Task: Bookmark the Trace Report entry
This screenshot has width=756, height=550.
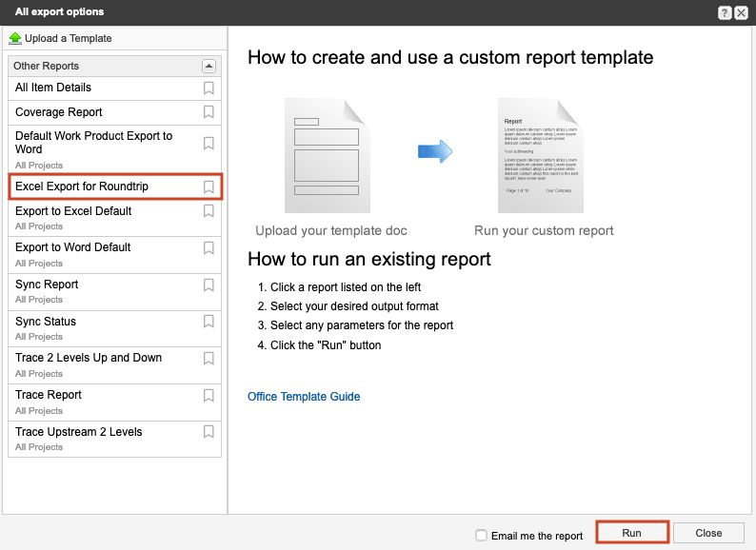Action: click(x=209, y=395)
